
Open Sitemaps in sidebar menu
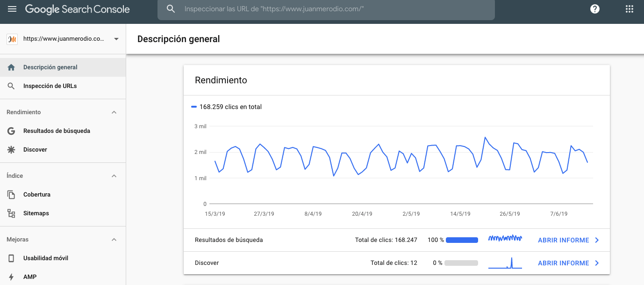coord(63,213)
